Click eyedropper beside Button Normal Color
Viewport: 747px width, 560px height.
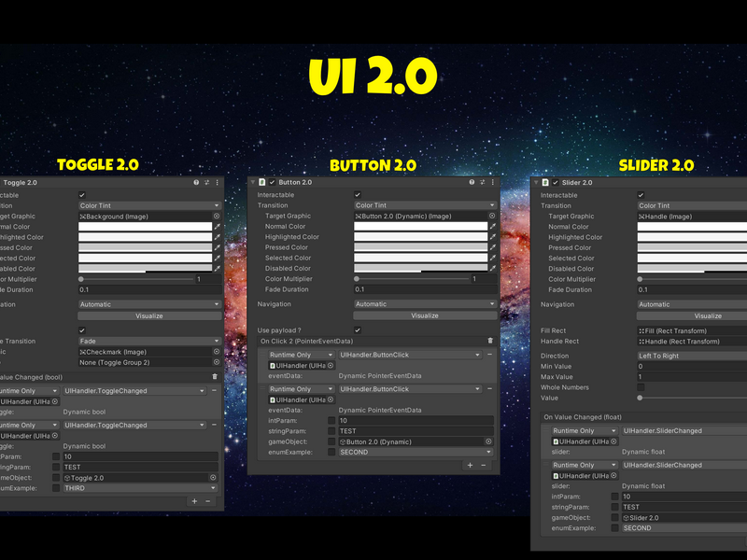[x=493, y=227]
